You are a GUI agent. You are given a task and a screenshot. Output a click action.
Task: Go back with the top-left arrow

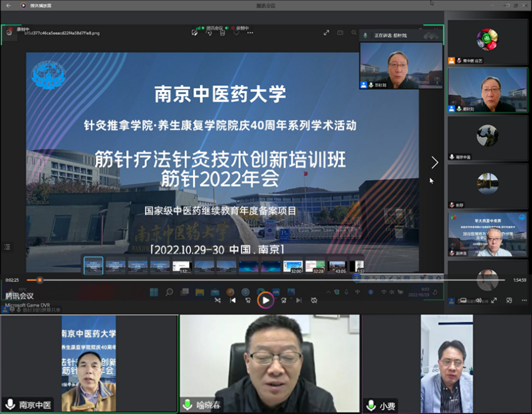8,6
